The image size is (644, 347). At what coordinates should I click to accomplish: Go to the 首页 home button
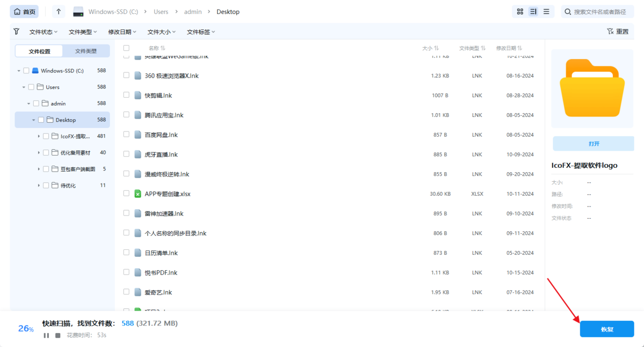[x=24, y=11]
